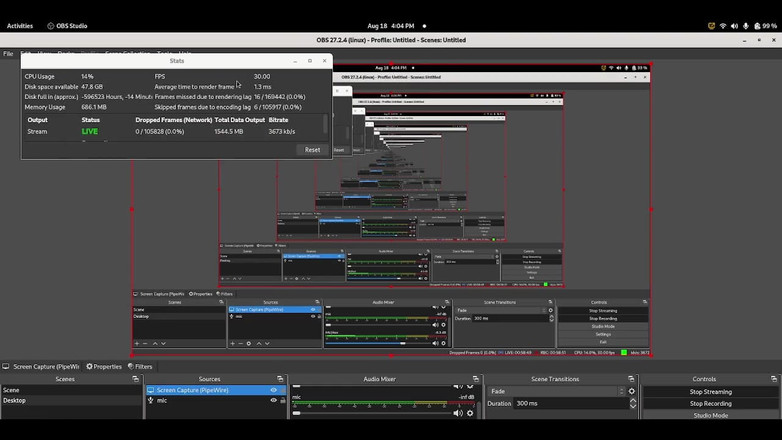
Task: Hide the Screen Capture (PipeWire) source
Action: point(273,390)
